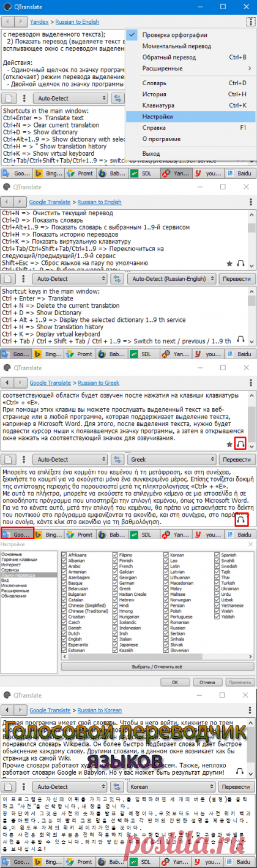
Task: Swap languages in Russian to English Google window
Action: tap(117, 279)
